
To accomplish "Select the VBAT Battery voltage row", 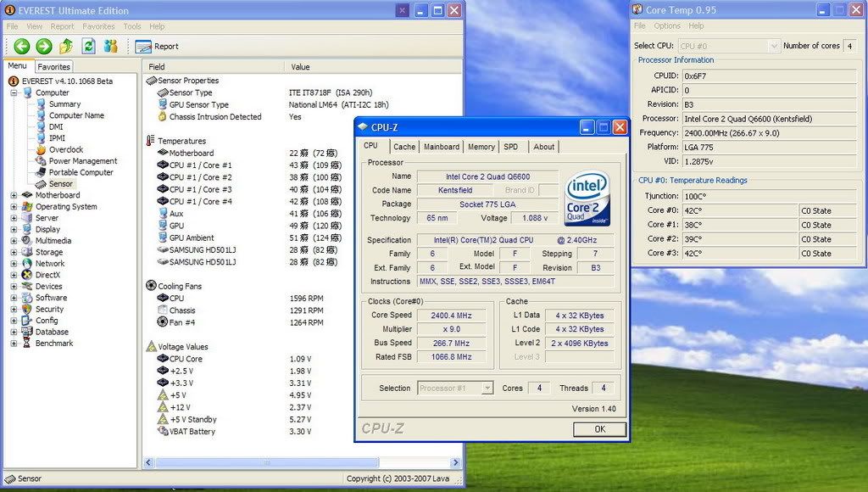I will [236, 432].
